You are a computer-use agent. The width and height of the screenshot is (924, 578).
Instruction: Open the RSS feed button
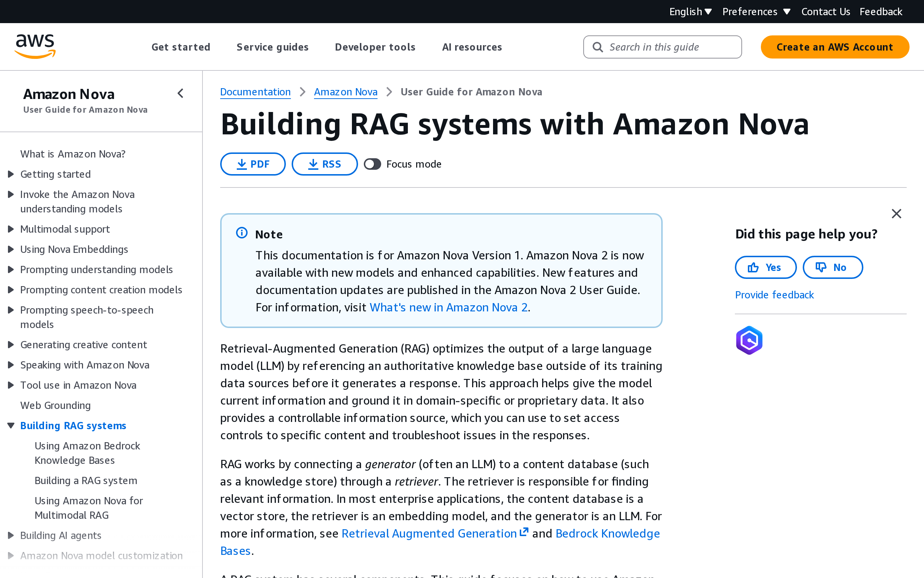coord(324,164)
